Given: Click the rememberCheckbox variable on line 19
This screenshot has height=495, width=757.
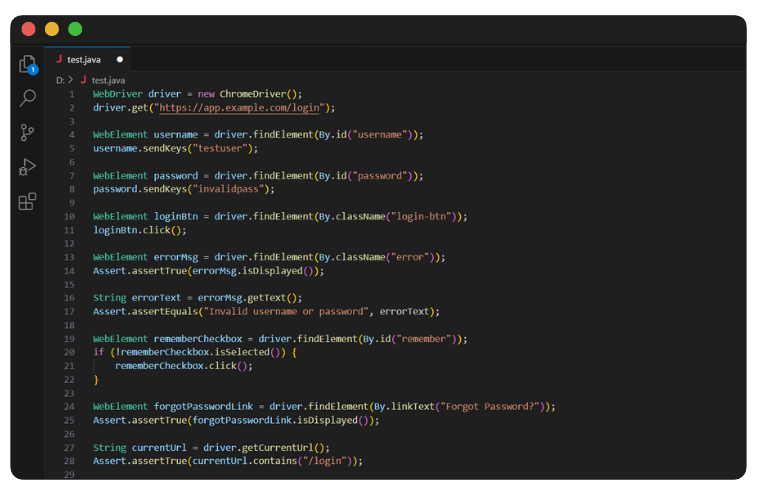Looking at the screenshot, I should 197,339.
